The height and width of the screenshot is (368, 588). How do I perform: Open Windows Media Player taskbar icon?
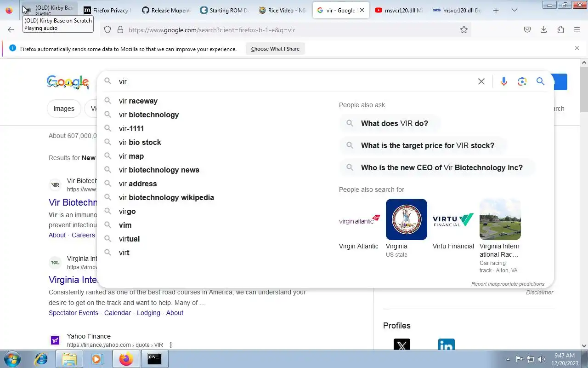(x=97, y=359)
